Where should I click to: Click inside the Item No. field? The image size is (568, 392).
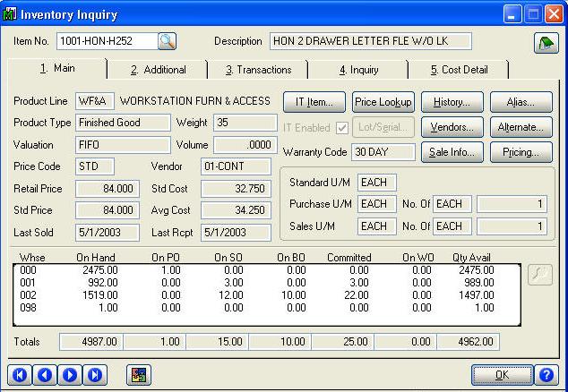click(x=106, y=41)
